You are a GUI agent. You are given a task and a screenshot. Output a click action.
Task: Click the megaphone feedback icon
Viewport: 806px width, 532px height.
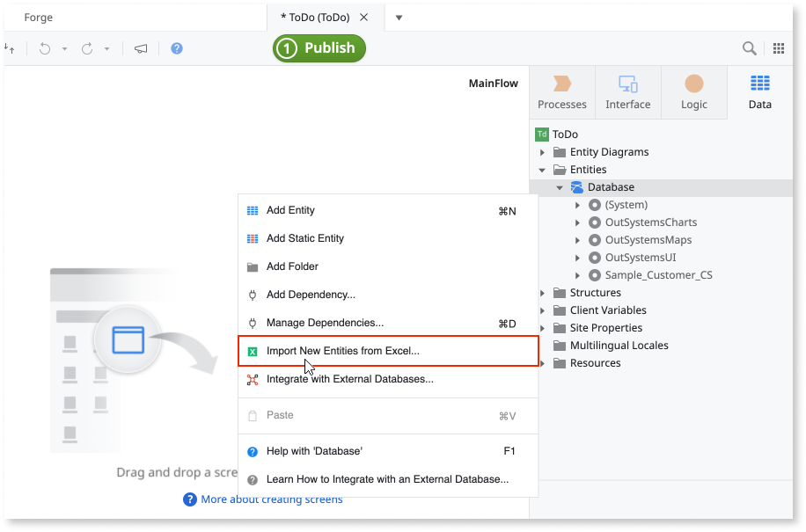pos(141,48)
